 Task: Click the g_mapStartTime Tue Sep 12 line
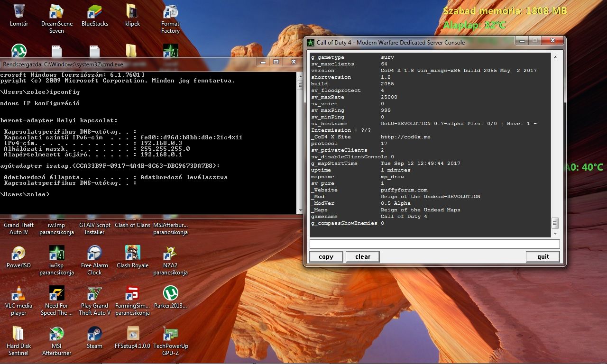coord(386,164)
